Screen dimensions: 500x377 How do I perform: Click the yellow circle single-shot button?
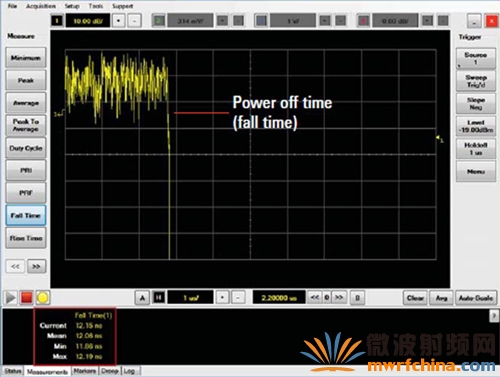(x=42, y=298)
